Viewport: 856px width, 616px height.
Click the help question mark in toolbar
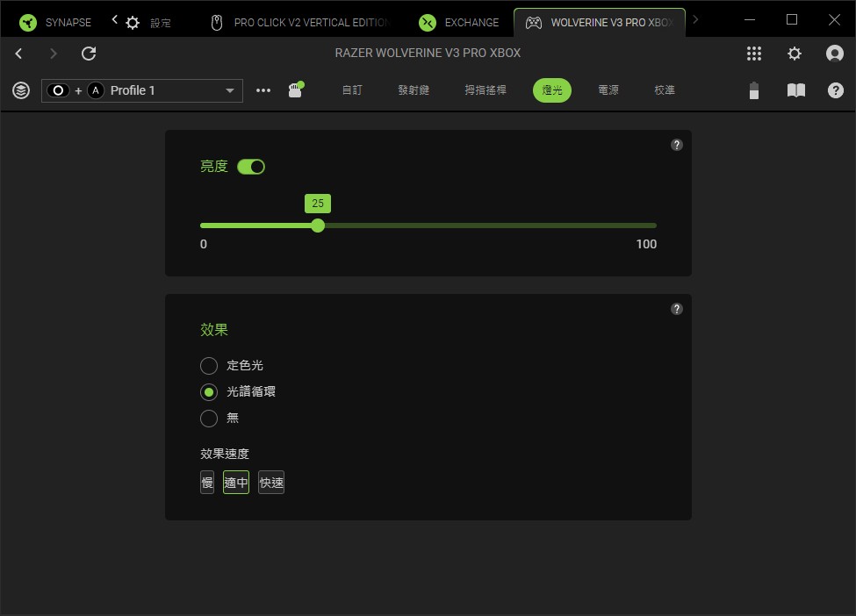coord(835,90)
